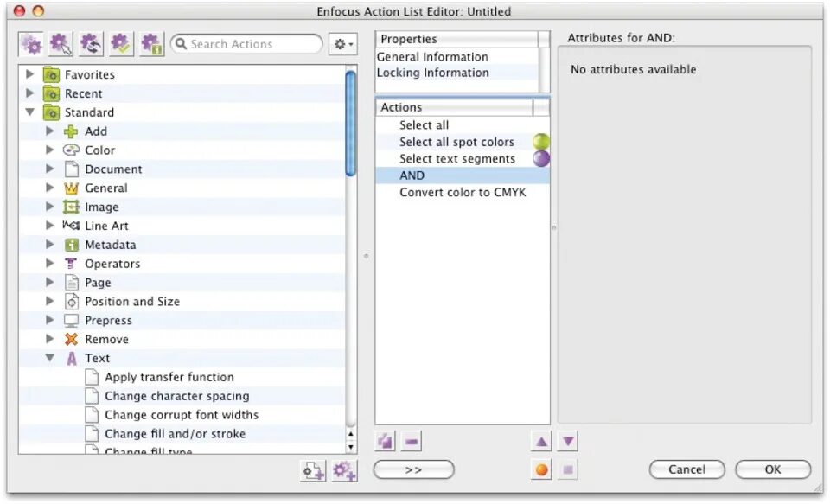This screenshot has height=504, width=830.
Task: Click the first purple gear toolbar icon
Action: [x=31, y=44]
